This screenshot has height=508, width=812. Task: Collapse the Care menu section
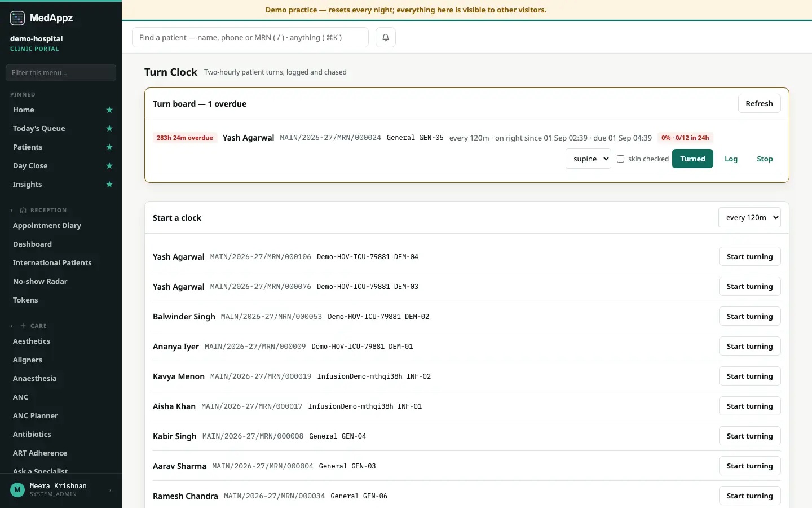click(x=11, y=326)
